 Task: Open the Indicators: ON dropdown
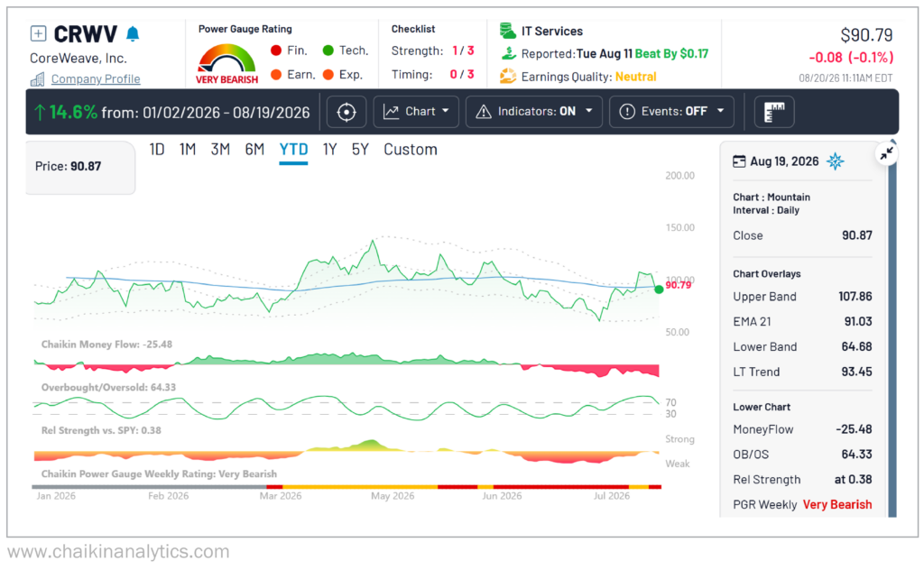tap(534, 112)
